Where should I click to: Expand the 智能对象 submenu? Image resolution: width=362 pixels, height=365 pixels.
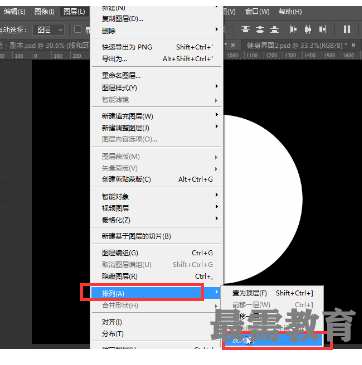click(157, 197)
